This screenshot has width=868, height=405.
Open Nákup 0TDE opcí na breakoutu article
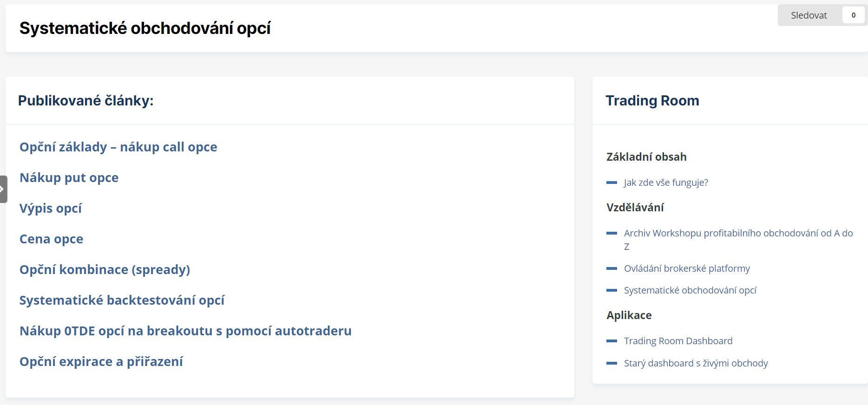pyautogui.click(x=185, y=331)
